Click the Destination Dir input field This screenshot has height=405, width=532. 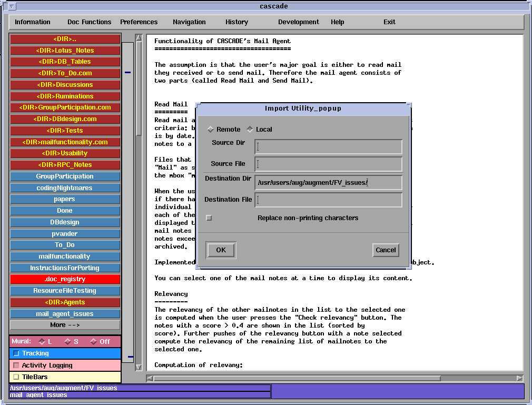[x=328, y=183]
